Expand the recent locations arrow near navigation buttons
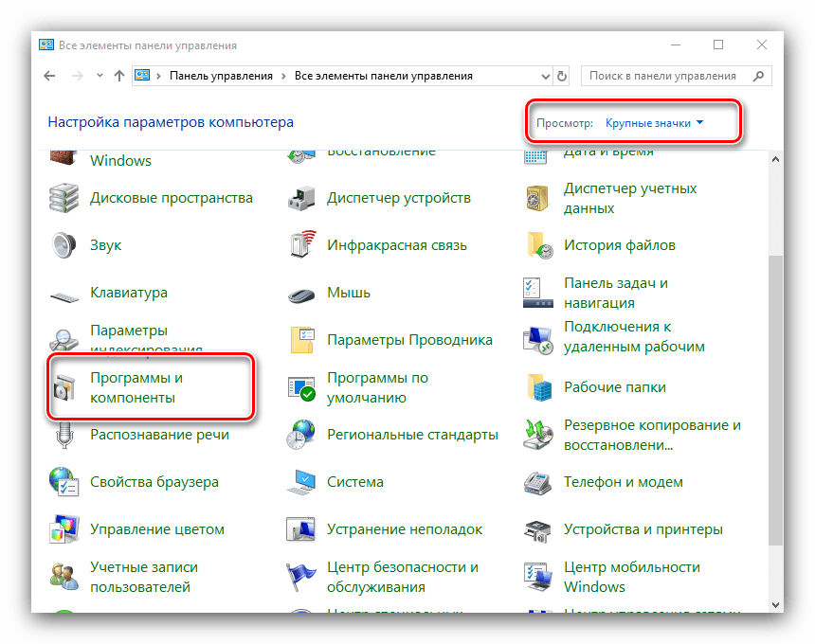The width and height of the screenshot is (815, 644). pyautogui.click(x=99, y=76)
